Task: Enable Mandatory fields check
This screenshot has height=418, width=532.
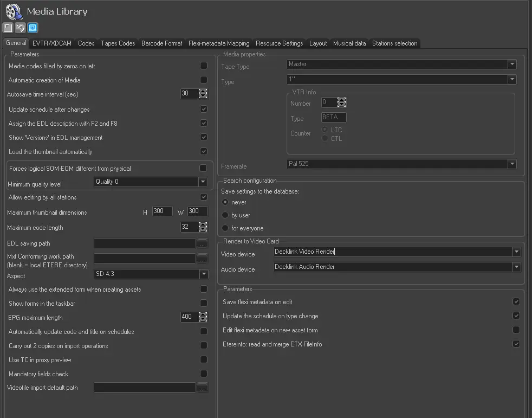Action: click(x=204, y=374)
